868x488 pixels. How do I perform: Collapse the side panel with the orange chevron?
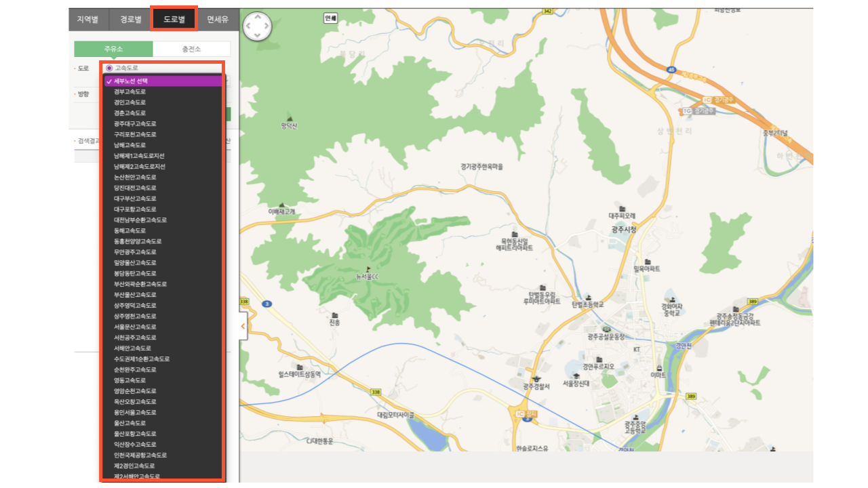[x=243, y=327]
